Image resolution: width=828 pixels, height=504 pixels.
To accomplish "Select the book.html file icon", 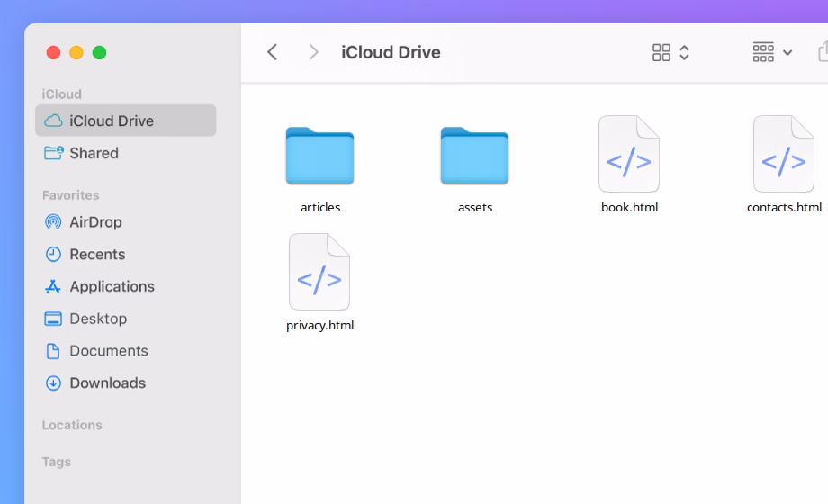I will 629,155.
